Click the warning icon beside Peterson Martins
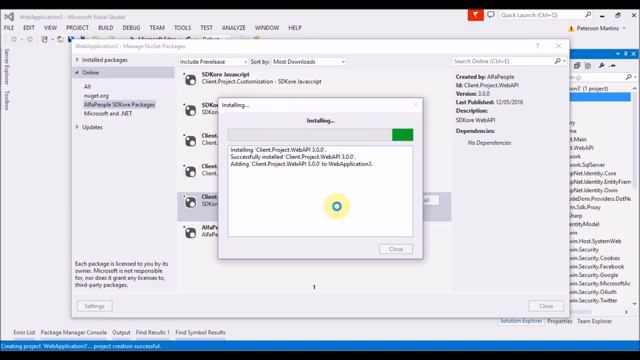 pos(571,28)
